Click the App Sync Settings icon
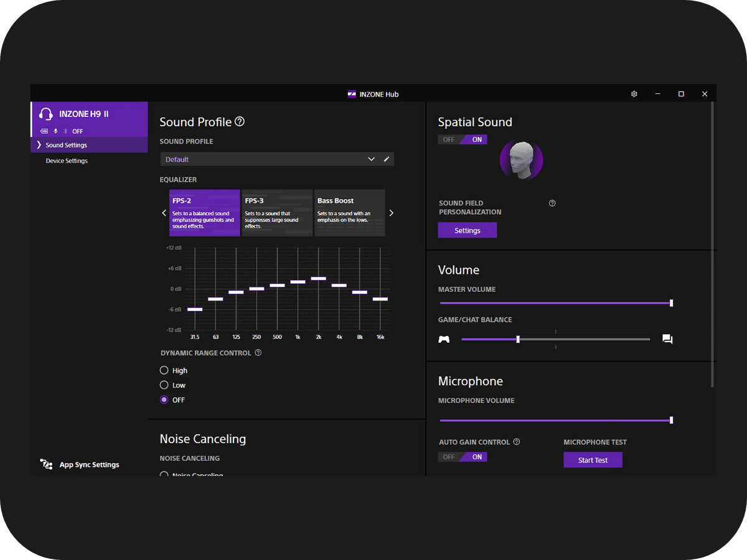Screen dimensions: 747x560 tap(46, 465)
